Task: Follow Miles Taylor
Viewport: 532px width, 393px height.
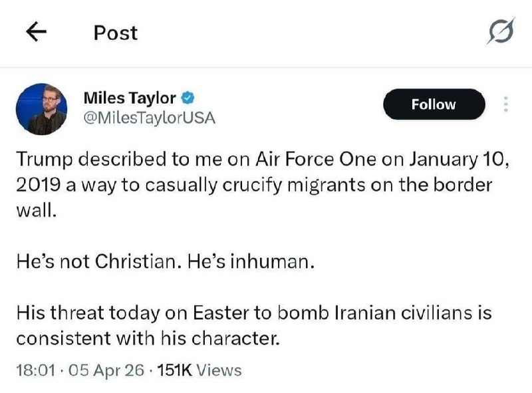Action: pyautogui.click(x=434, y=104)
